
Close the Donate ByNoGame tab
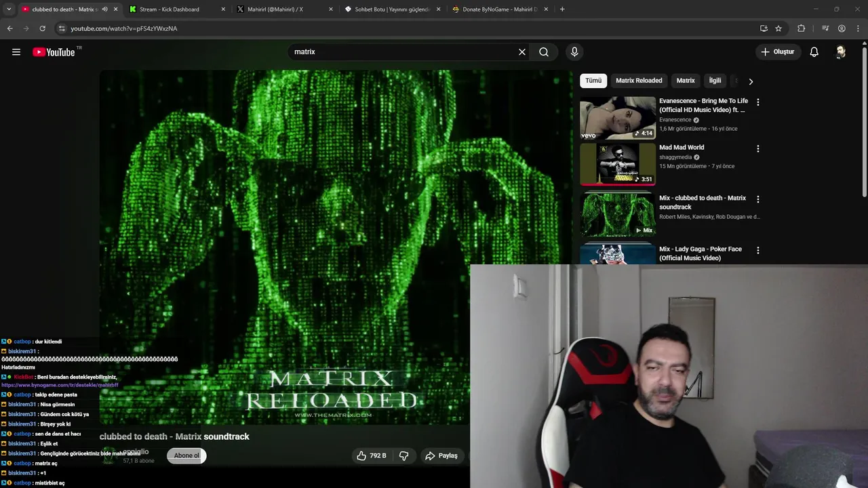546,9
